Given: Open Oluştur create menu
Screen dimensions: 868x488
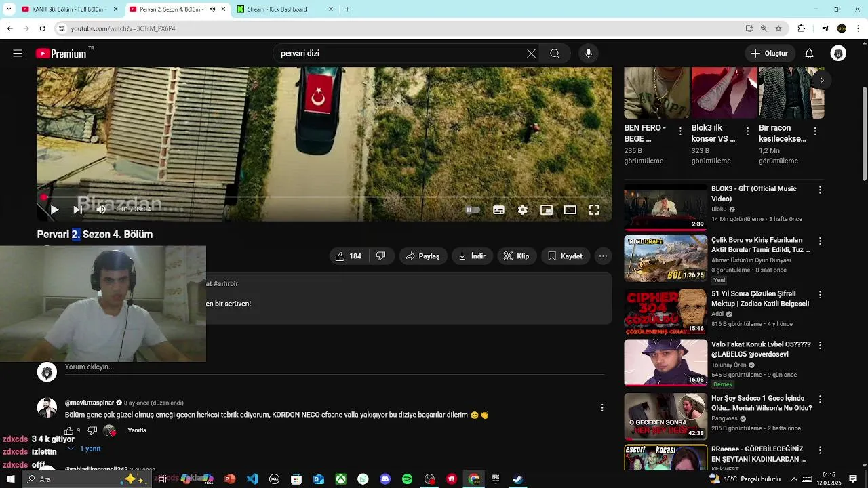Looking at the screenshot, I should [770, 54].
